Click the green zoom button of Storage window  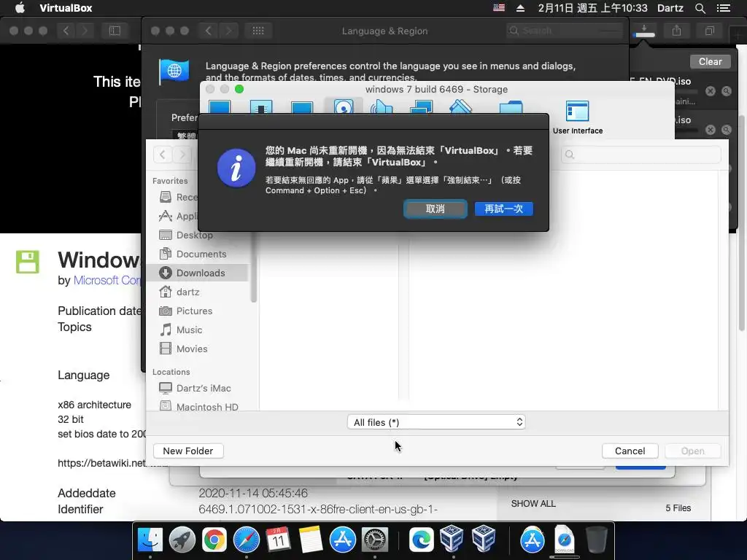[x=239, y=89]
